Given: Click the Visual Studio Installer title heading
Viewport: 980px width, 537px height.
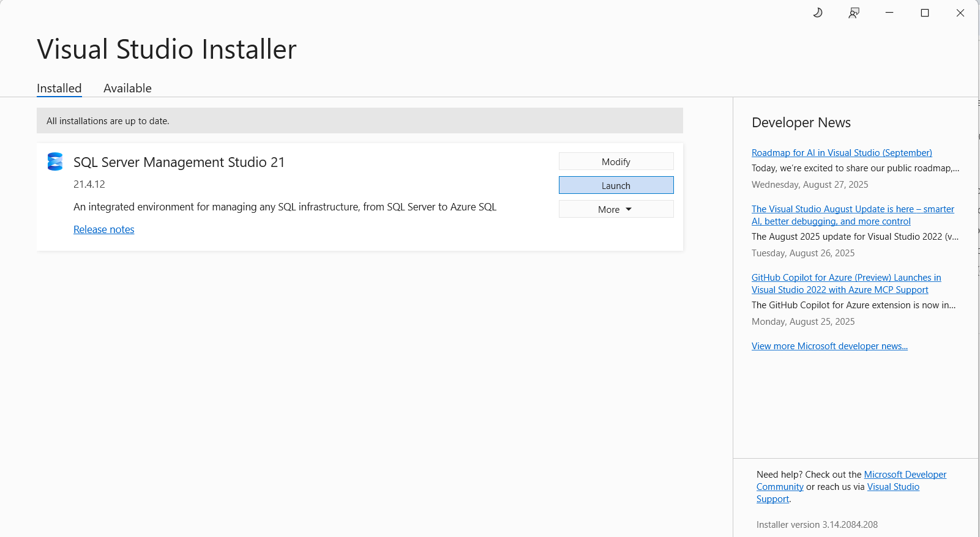Looking at the screenshot, I should point(166,50).
